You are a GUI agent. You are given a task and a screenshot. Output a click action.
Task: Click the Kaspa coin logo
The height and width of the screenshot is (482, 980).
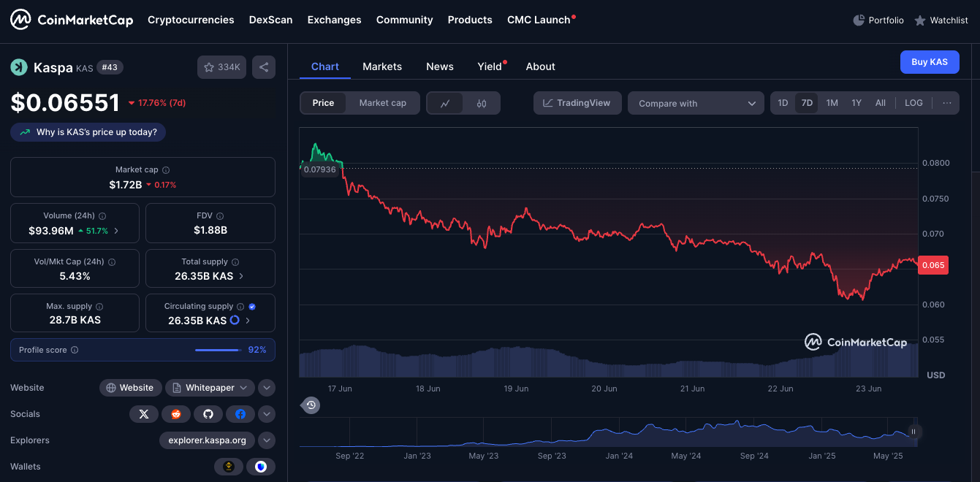18,67
